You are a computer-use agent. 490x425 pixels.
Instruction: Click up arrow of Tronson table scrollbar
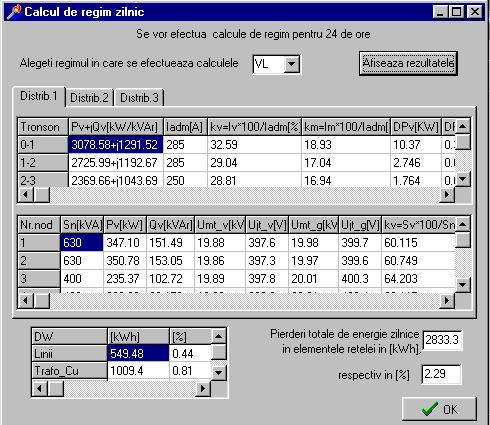(463, 126)
